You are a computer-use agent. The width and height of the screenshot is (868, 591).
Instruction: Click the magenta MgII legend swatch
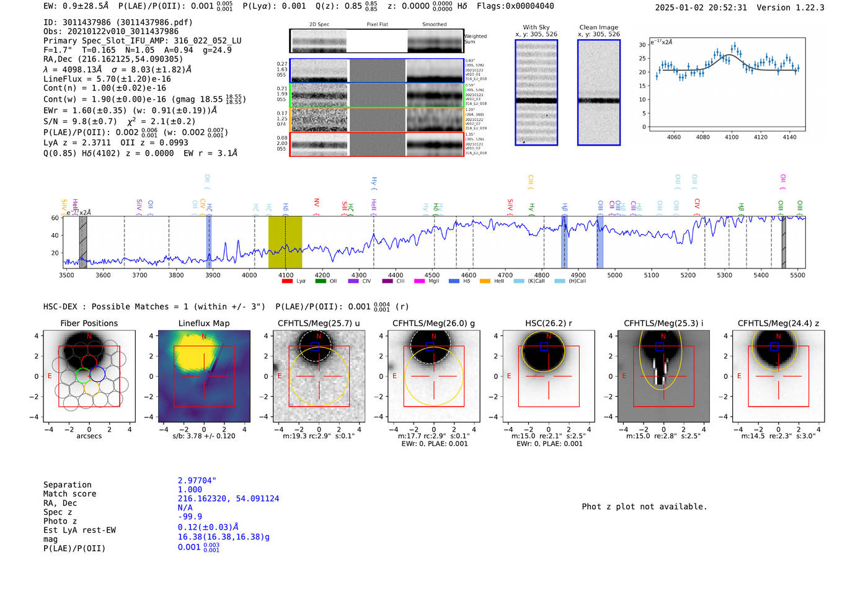coord(420,281)
